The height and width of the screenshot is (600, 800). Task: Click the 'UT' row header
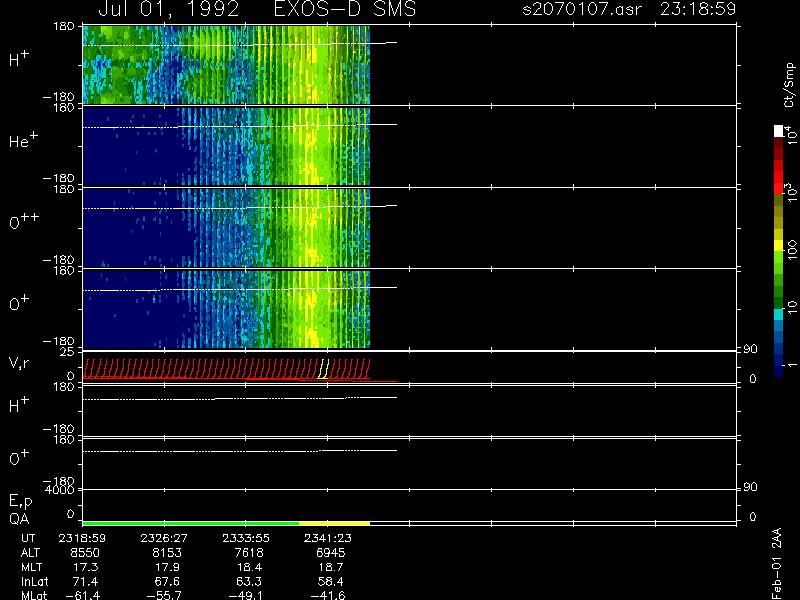point(28,538)
